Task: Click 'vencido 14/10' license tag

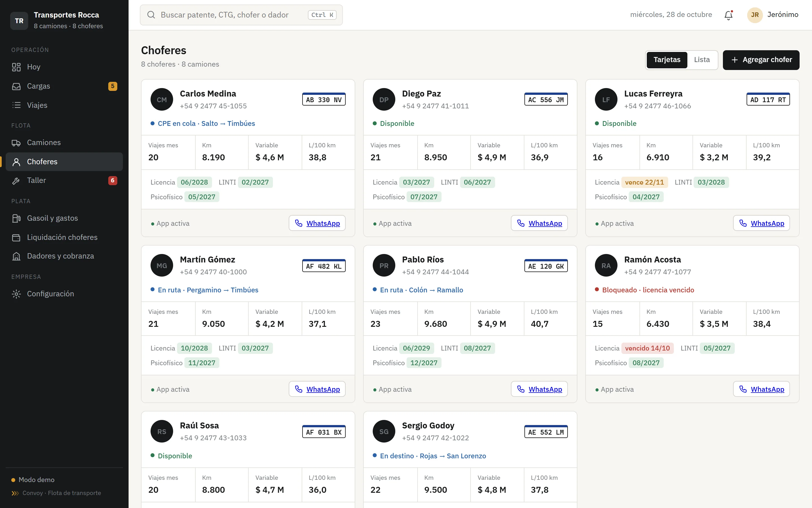Action: (x=647, y=348)
